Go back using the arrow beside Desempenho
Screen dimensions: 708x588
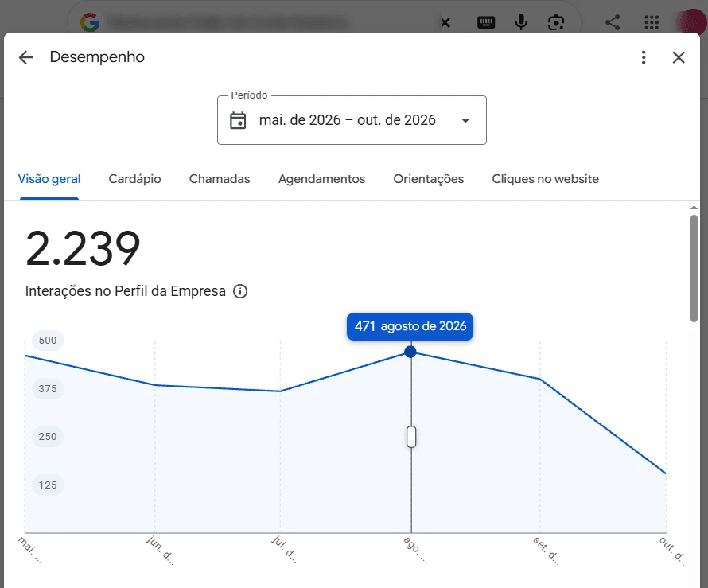(x=25, y=57)
